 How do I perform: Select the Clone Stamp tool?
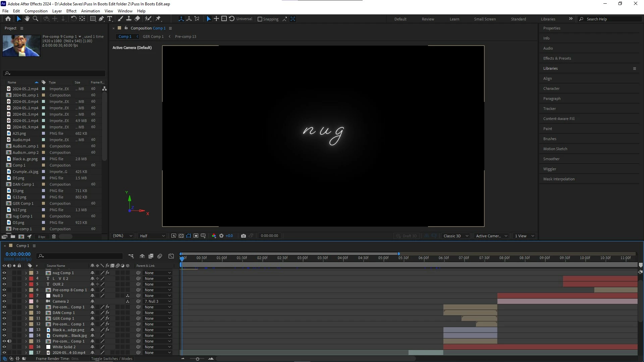(x=129, y=19)
